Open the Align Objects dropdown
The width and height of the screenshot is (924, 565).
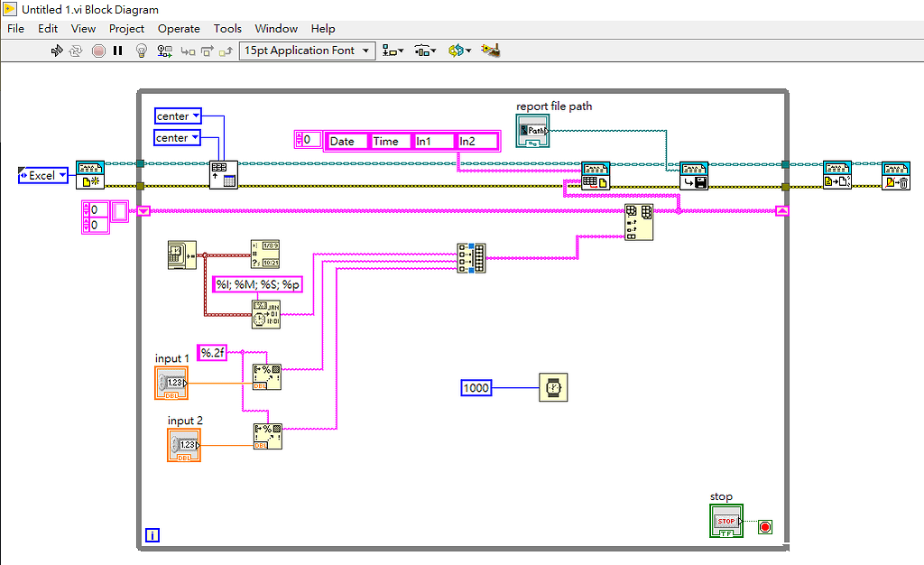[x=393, y=51]
